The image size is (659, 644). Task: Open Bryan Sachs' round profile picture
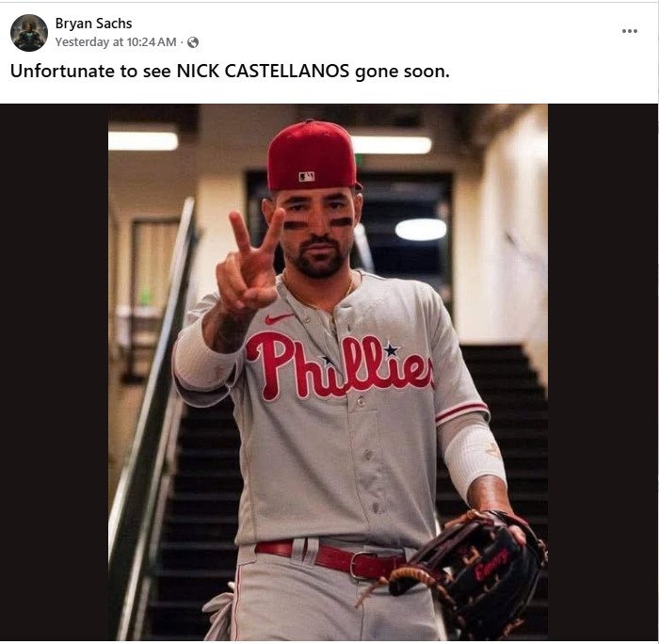click(x=29, y=33)
